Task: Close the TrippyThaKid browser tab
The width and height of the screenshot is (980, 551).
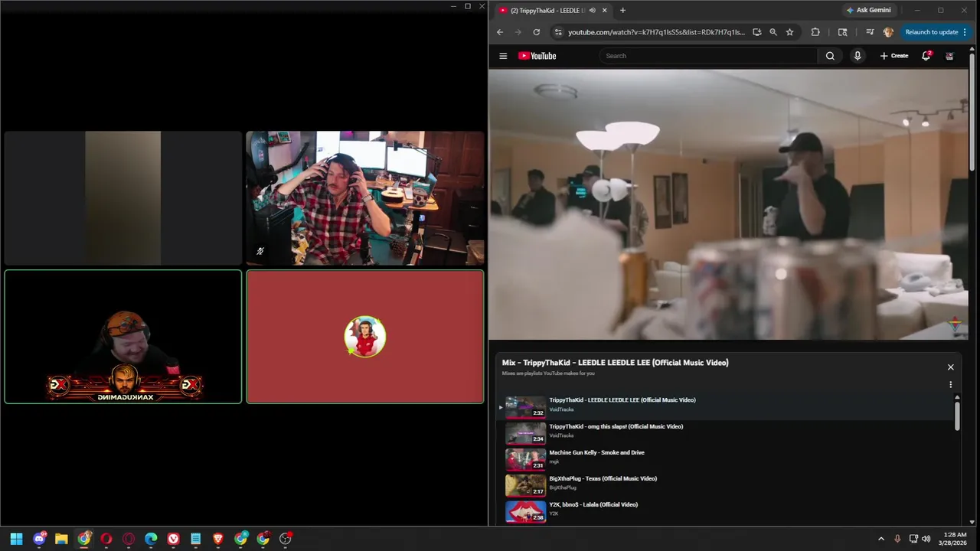Action: click(x=605, y=10)
